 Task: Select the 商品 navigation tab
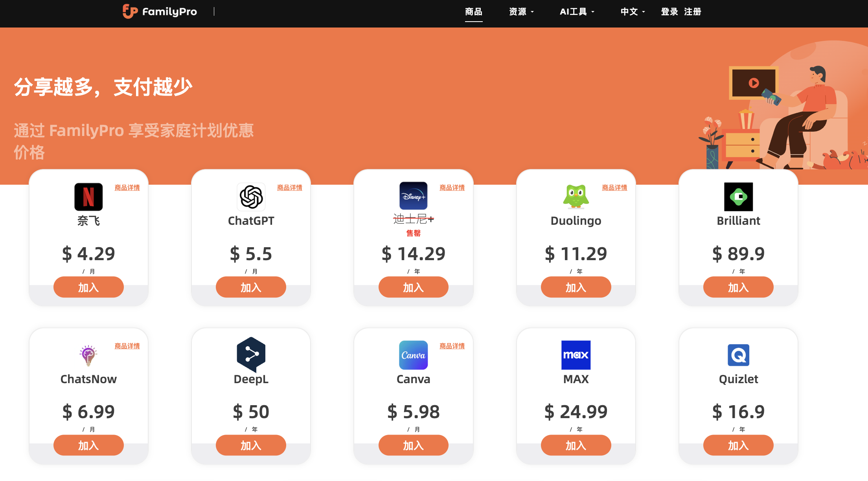tap(473, 12)
